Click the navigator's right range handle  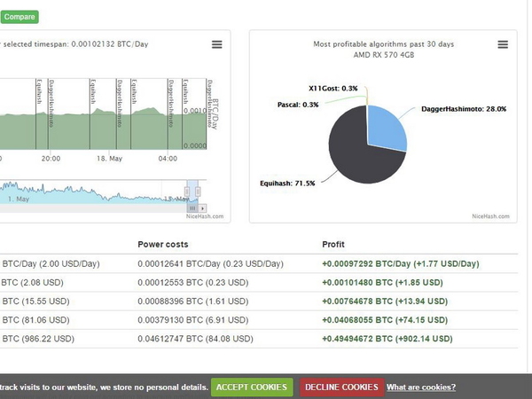coord(199,190)
